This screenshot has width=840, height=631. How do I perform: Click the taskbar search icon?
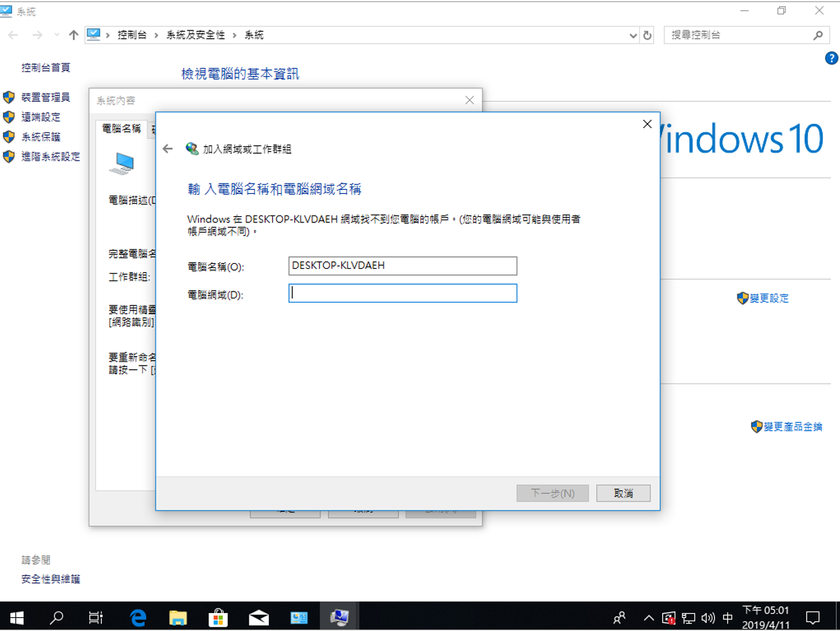(x=56, y=616)
